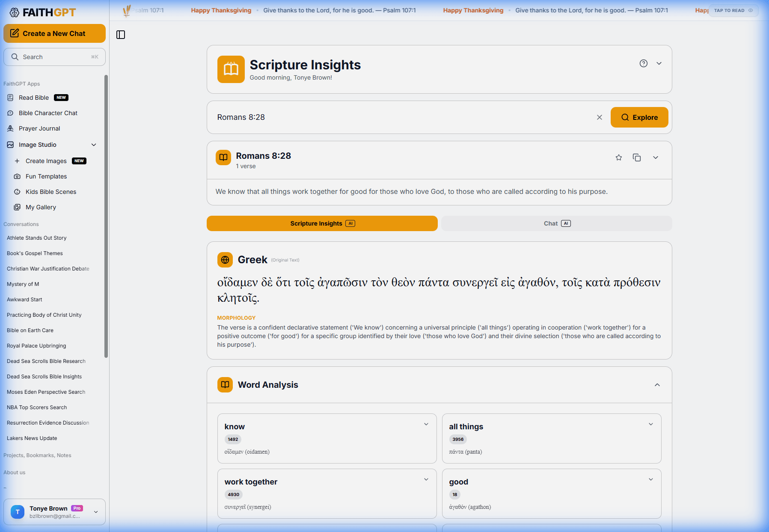Open Resurrection Evidence Discussion conversation

48,423
